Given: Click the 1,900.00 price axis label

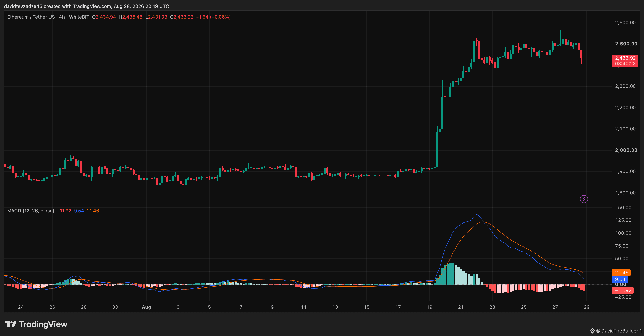Looking at the screenshot, I should (x=625, y=171).
